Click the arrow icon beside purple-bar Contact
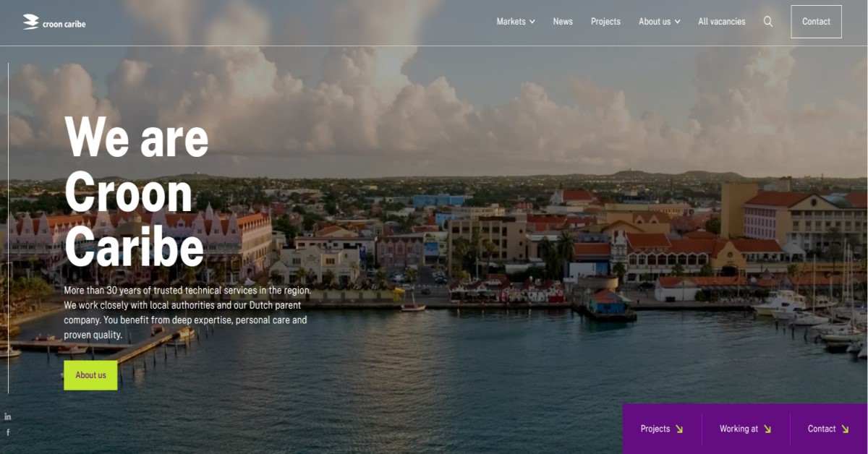Viewport: 868px width, 454px height. (845, 429)
